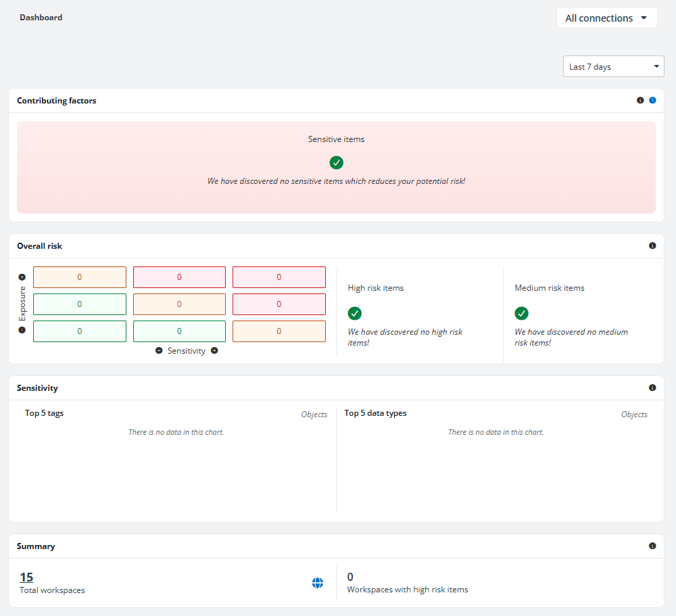Image resolution: width=676 pixels, height=616 pixels.
Task: Select bottom-left green risk matrix cell
Action: coord(80,331)
